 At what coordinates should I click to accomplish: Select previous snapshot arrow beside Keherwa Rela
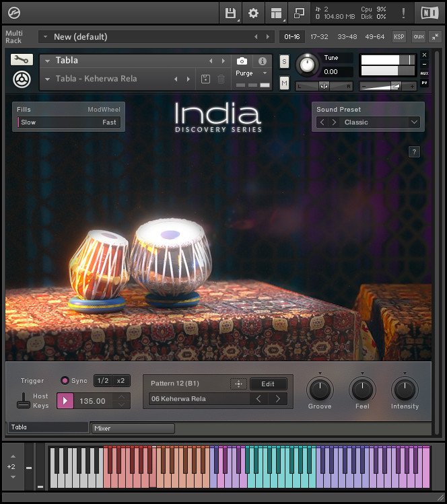(176, 79)
